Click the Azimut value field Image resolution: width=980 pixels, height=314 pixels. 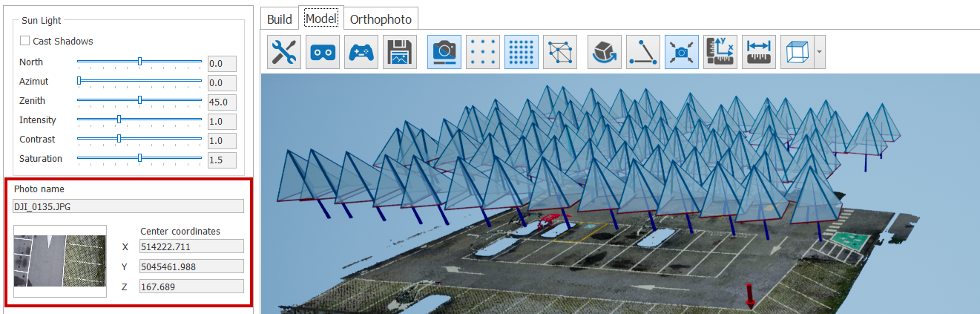click(222, 83)
